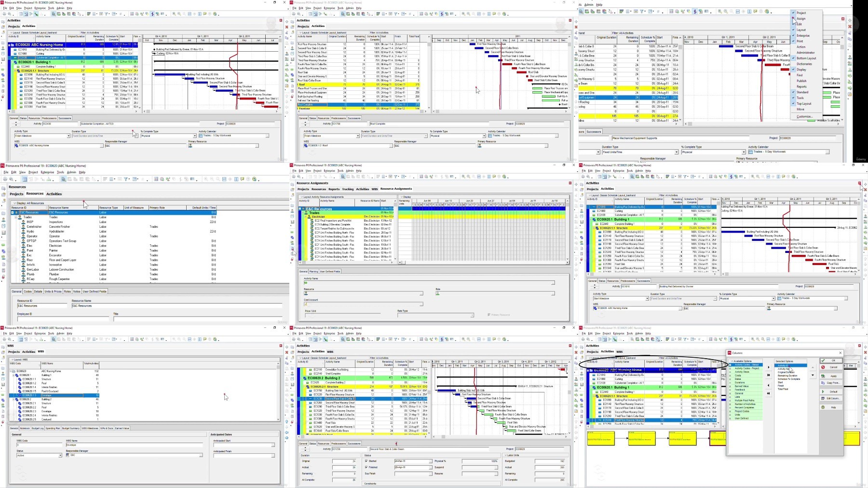Open started date picker beside 24-Mar-11

pos(431,461)
